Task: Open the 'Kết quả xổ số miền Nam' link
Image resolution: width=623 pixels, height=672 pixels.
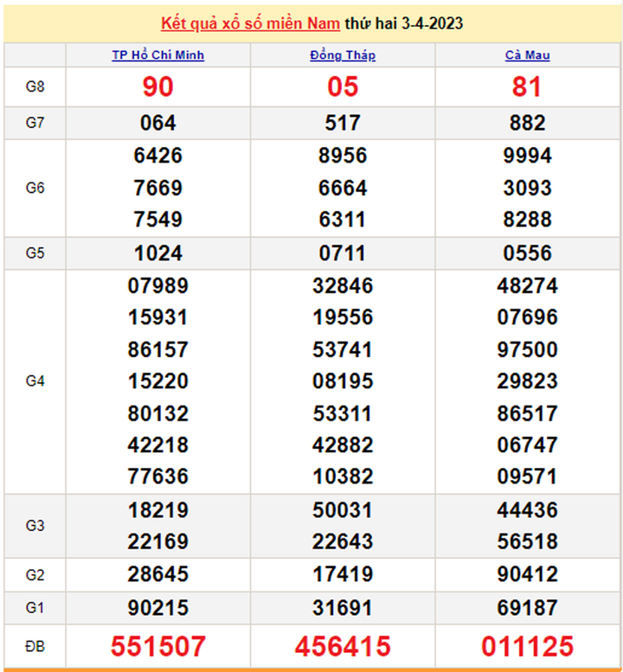Action: (x=250, y=23)
